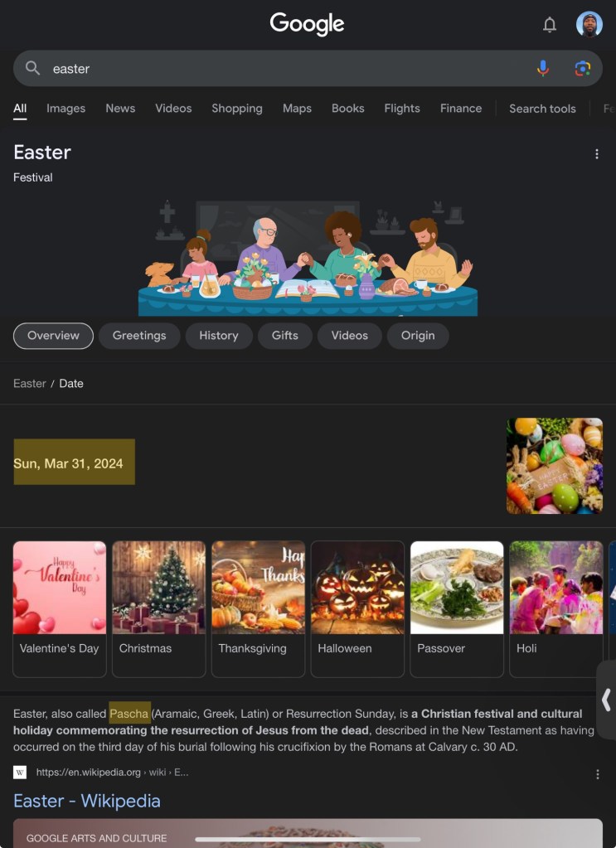This screenshot has width=616, height=848.
Task: Open the Easter - Wikipedia link
Action: [86, 801]
